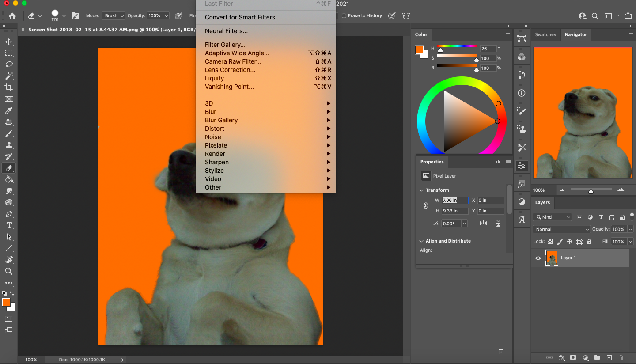Open the Liquify filter
Image resolution: width=636 pixels, height=364 pixels.
coord(266,78)
